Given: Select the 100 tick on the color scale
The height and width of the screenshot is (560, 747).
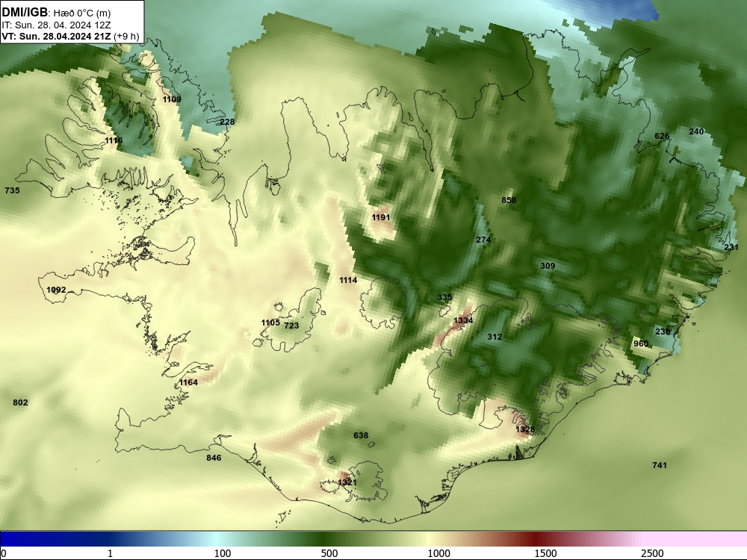Looking at the screenshot, I should click(223, 553).
